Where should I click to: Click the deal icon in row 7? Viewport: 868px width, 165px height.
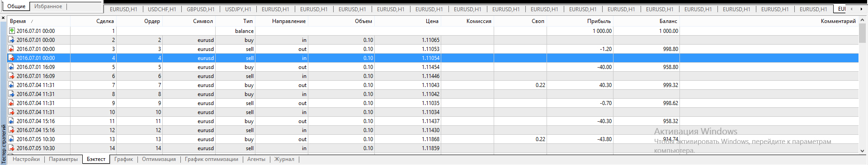[12, 85]
